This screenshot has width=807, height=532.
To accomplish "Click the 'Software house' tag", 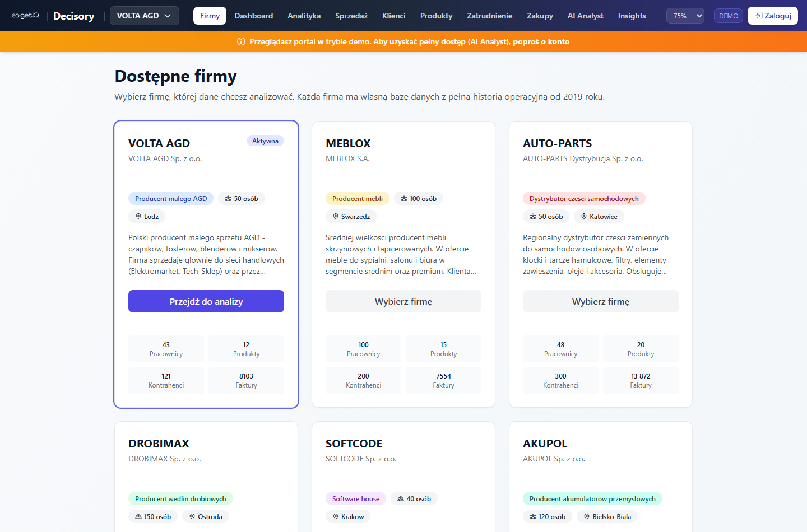I will coord(356,499).
